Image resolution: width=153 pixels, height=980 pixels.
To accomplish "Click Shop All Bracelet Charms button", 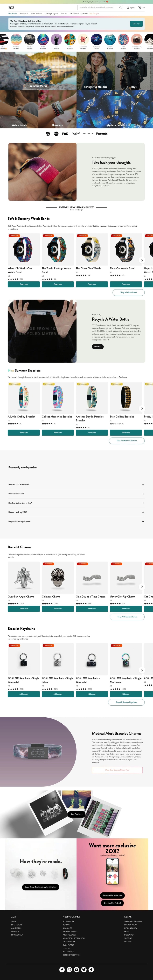I will click(127, 617).
